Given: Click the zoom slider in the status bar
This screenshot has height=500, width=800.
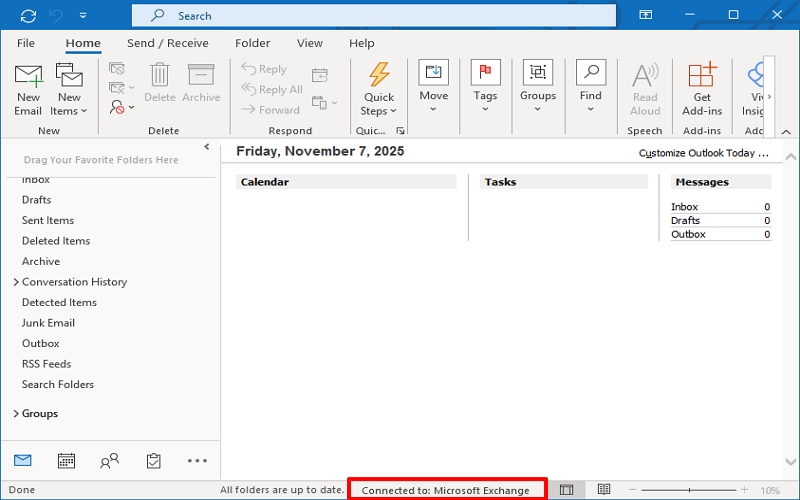Looking at the screenshot, I should pyautogui.click(x=689, y=490).
